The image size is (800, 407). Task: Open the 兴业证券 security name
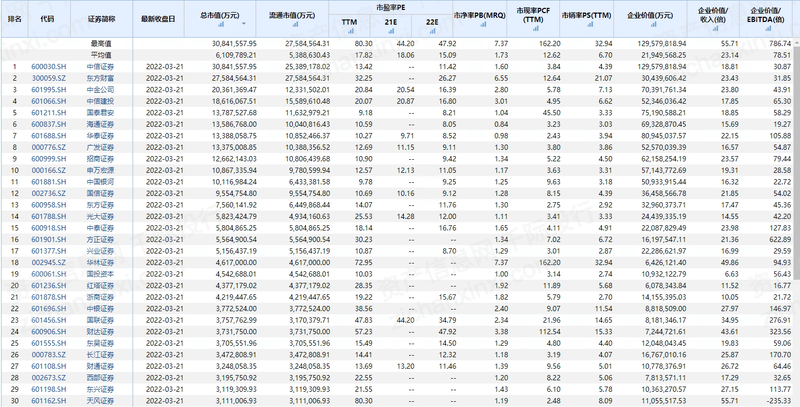coord(101,251)
